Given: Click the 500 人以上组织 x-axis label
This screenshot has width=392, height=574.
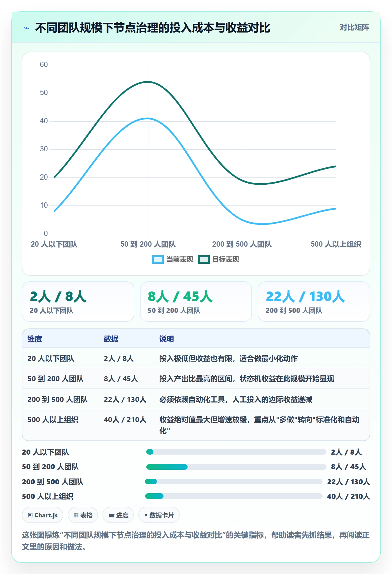Looking at the screenshot, I should click(x=336, y=244).
